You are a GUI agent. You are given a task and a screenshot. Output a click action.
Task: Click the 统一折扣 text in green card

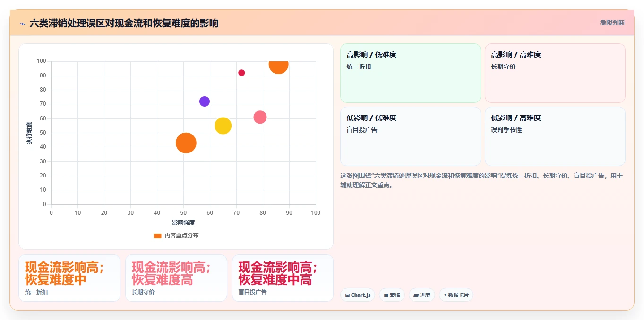(359, 67)
